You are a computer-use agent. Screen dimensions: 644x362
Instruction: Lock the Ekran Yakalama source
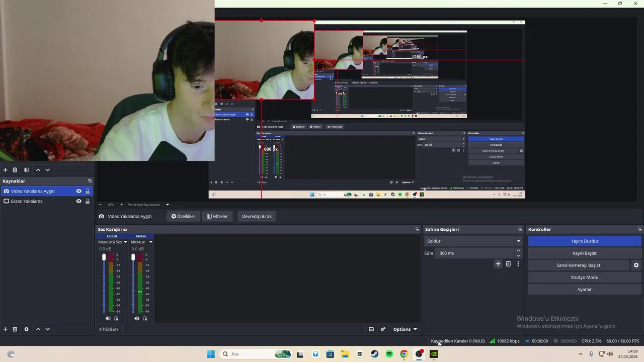coord(88,201)
